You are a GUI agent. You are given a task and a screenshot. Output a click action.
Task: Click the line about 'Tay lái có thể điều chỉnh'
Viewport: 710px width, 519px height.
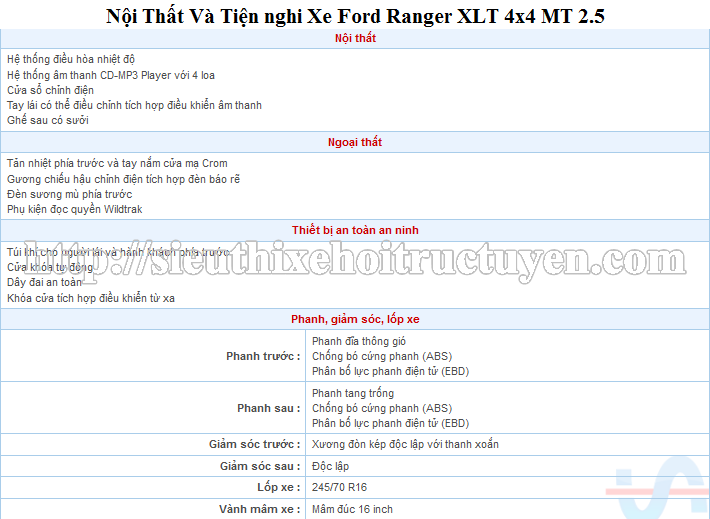tap(134, 105)
